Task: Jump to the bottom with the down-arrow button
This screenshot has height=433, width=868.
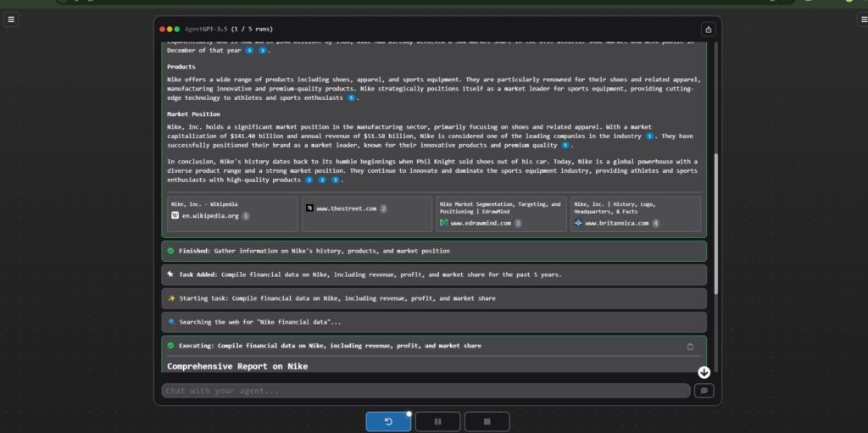Action: (704, 372)
